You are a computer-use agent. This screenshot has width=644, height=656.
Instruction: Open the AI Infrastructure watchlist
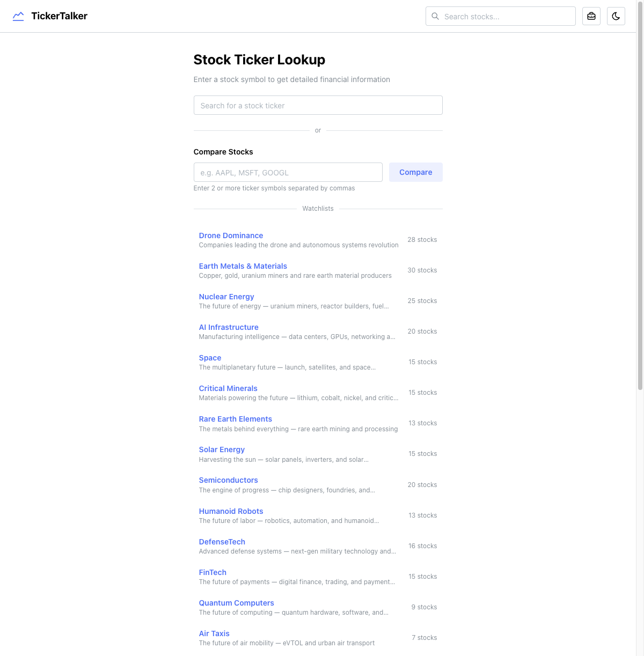[x=229, y=327]
